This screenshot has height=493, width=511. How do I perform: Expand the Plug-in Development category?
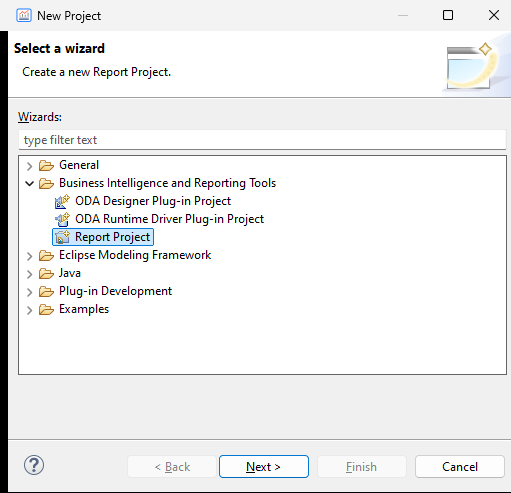[x=29, y=292]
